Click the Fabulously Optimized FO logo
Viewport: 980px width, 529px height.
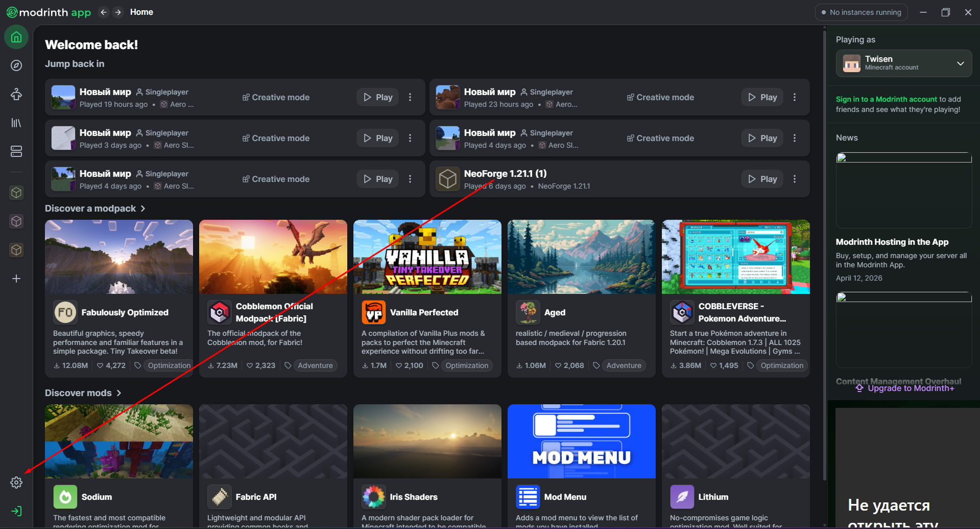tap(65, 312)
